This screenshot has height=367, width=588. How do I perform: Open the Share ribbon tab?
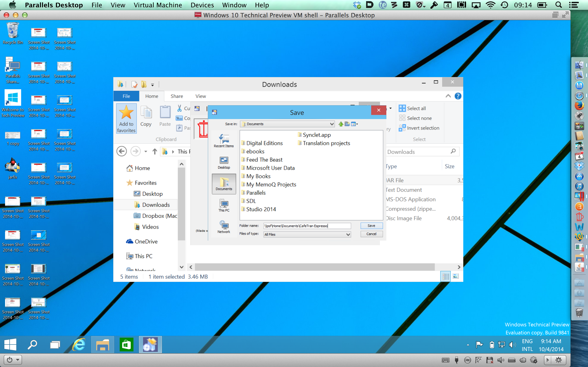(x=177, y=96)
